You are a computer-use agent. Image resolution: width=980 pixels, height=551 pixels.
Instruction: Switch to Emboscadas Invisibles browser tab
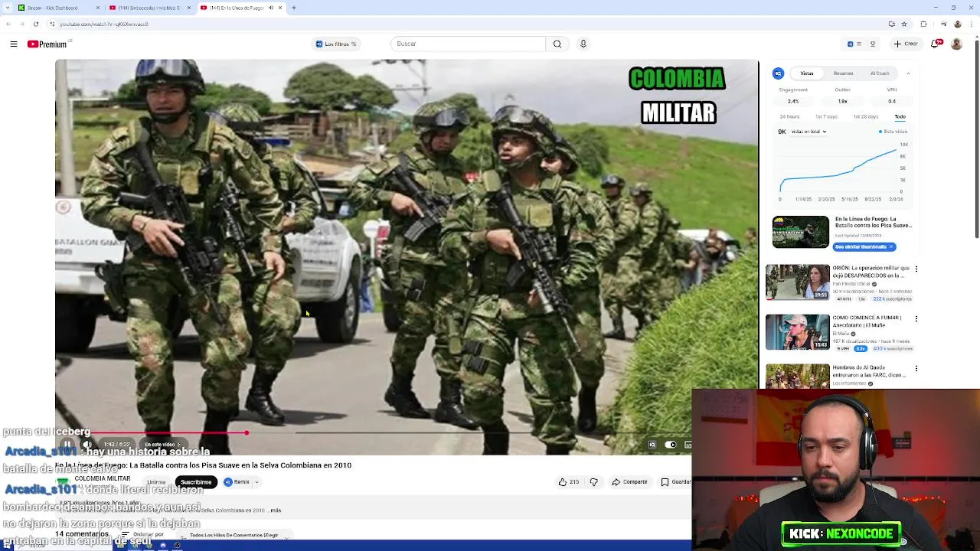coord(150,8)
